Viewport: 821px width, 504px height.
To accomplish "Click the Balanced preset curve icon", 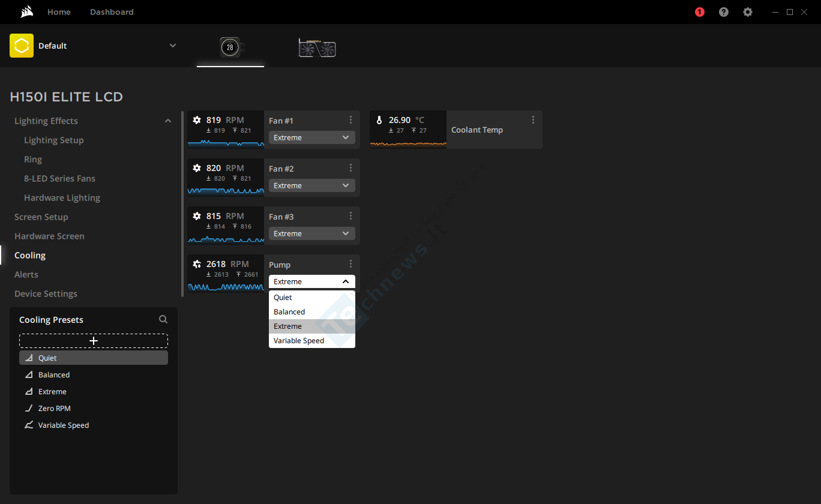I will click(29, 374).
